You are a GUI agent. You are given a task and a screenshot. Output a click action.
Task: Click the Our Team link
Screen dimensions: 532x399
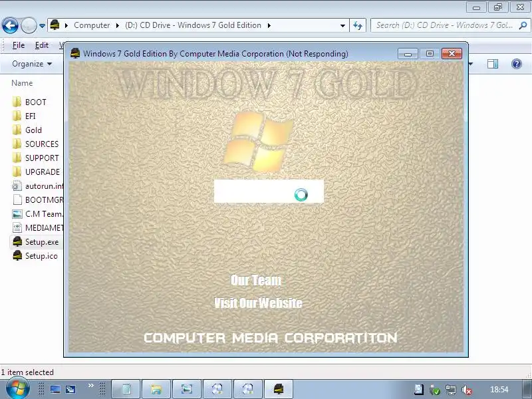click(x=256, y=280)
